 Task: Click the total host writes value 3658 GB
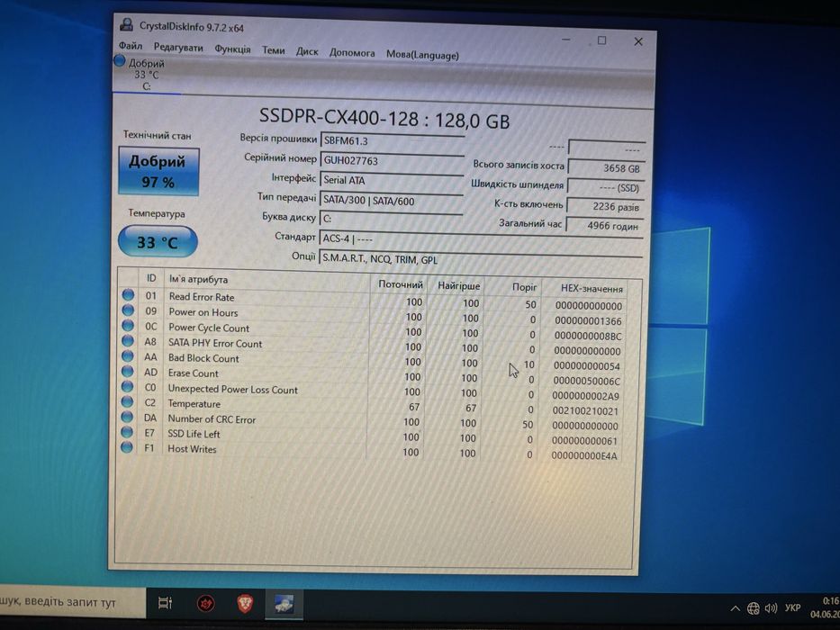pos(606,168)
